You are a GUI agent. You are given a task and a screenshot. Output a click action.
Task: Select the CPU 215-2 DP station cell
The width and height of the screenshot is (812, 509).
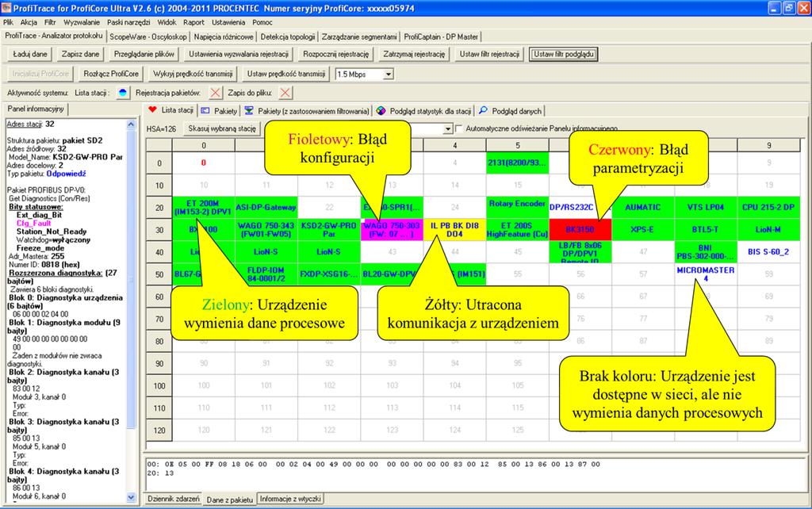pos(768,207)
